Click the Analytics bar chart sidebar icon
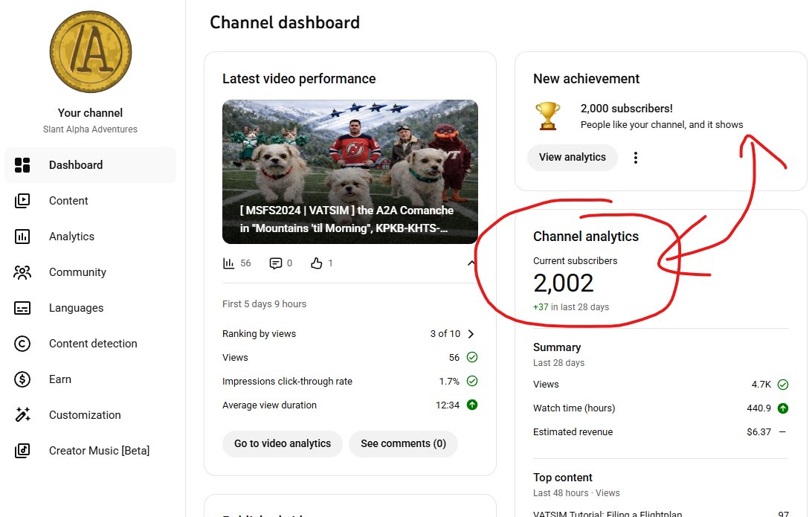The width and height of the screenshot is (812, 517). pyautogui.click(x=22, y=237)
